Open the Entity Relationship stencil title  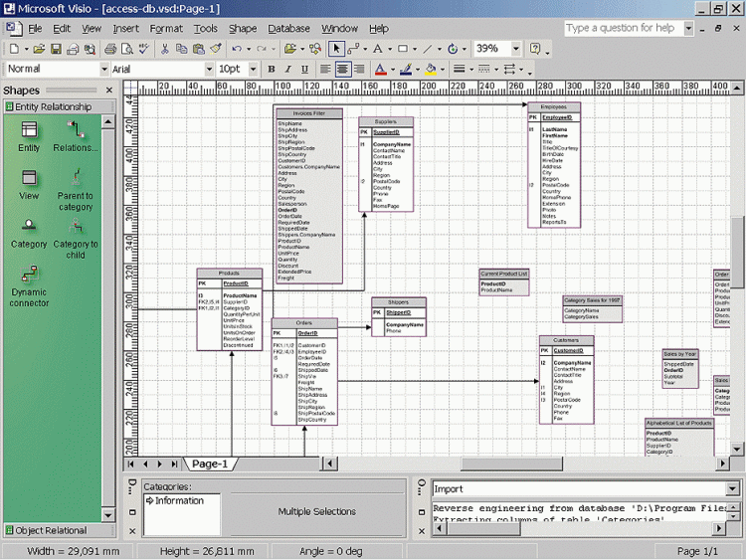[x=55, y=107]
